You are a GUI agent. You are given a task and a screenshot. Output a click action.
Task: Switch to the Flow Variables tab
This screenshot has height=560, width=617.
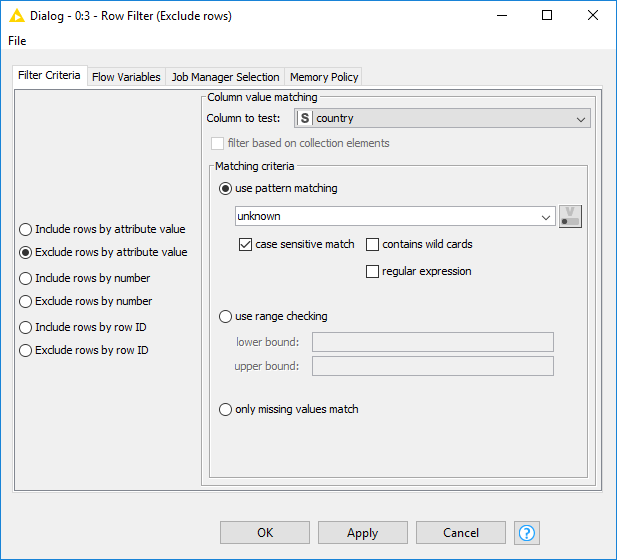126,77
